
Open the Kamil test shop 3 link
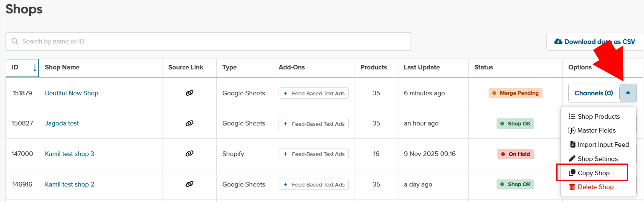70,154
